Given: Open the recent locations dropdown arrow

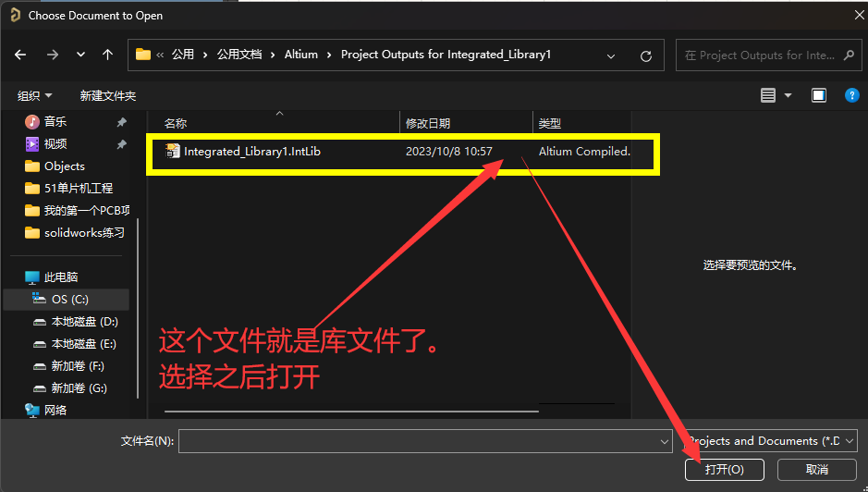Looking at the screenshot, I should point(80,55).
